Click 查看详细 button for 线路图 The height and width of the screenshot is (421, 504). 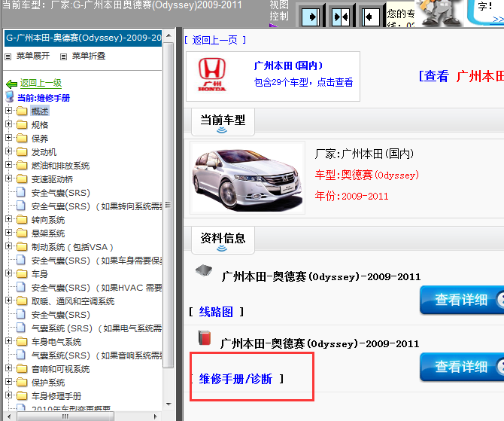pos(462,300)
